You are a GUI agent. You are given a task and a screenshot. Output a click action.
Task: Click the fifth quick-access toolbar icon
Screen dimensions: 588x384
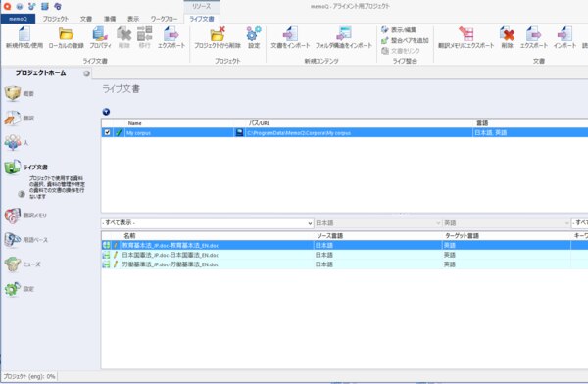tap(58, 7)
